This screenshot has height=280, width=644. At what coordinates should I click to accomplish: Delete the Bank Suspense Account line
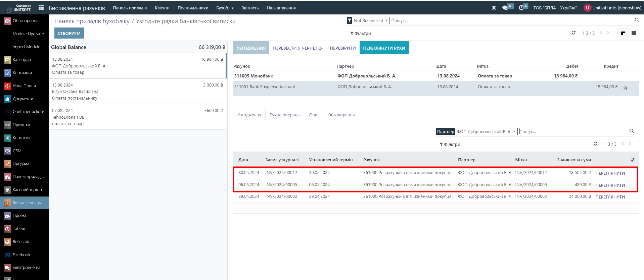(x=625, y=89)
